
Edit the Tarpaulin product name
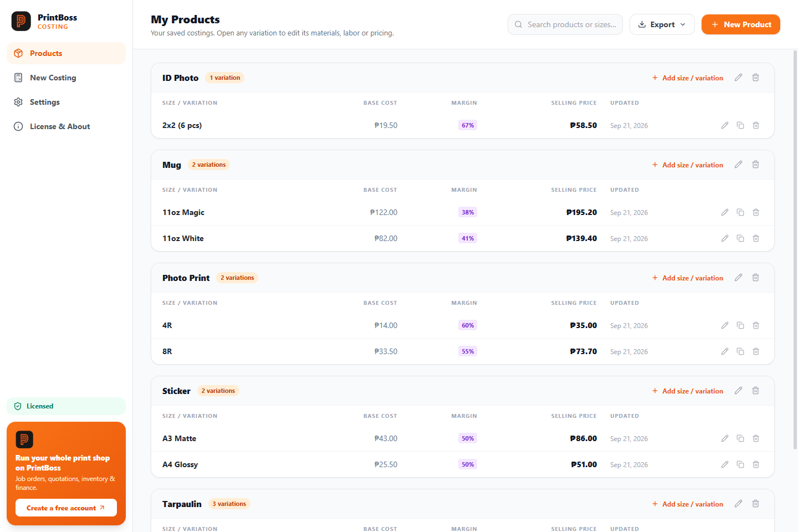click(x=738, y=504)
